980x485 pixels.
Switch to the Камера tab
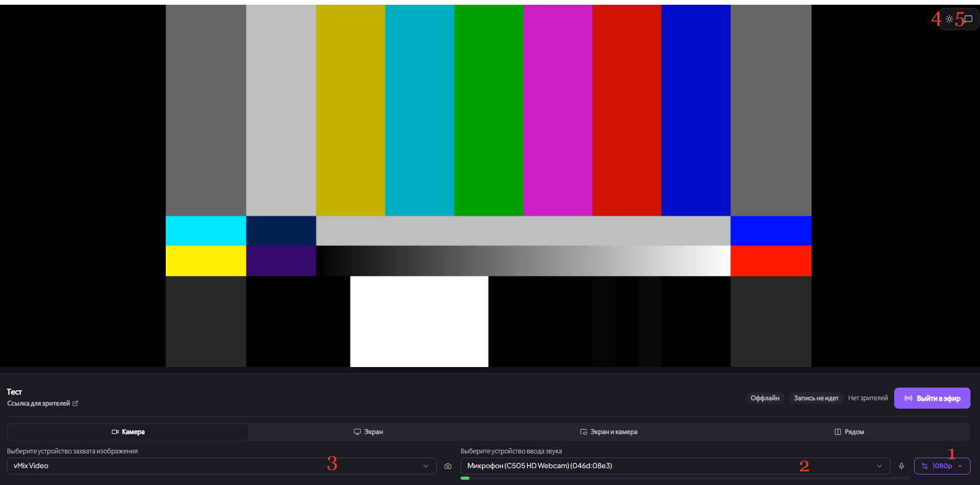[x=128, y=432]
